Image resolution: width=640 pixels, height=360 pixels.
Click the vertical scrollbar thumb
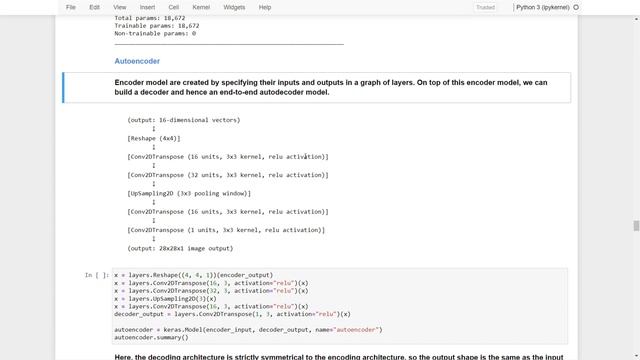coord(636,226)
